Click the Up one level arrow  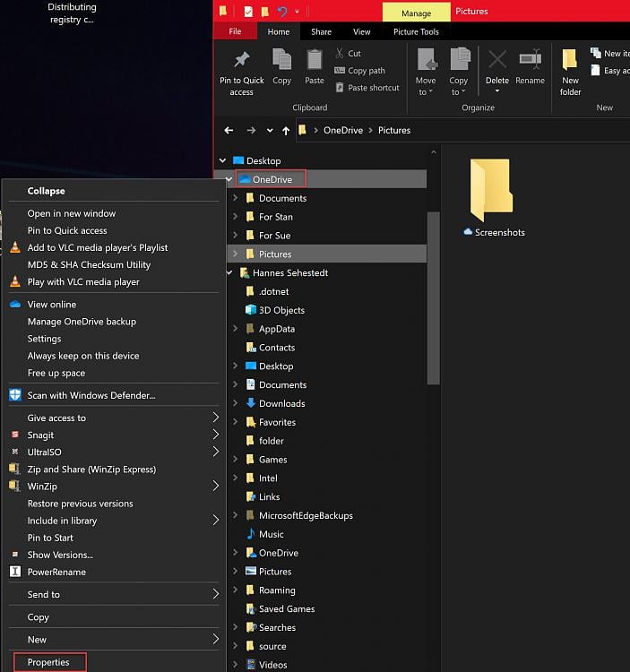pos(286,130)
